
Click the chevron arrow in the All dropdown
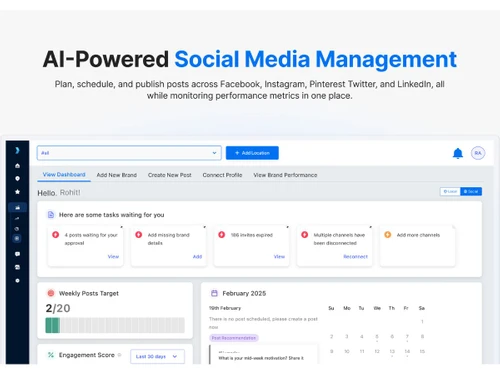pos(214,153)
